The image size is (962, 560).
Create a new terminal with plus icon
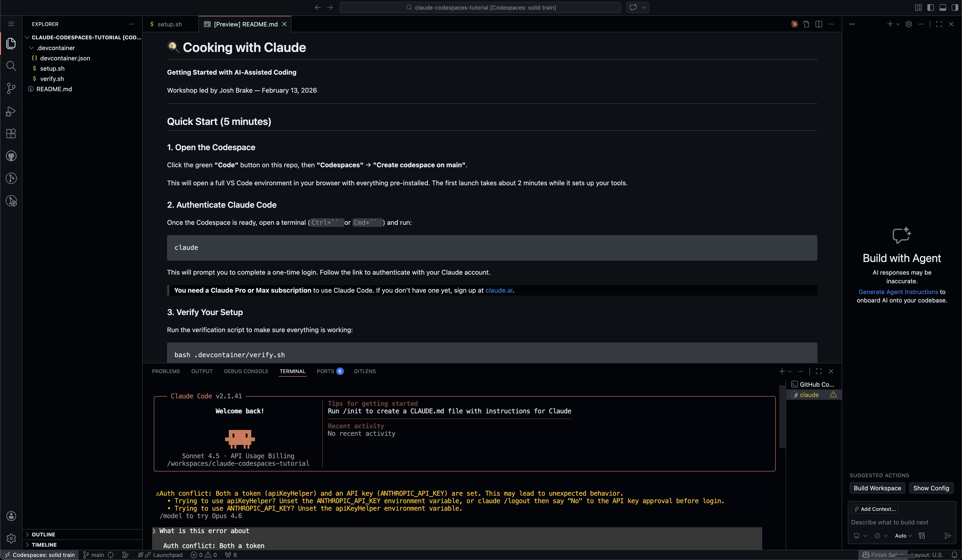[782, 371]
